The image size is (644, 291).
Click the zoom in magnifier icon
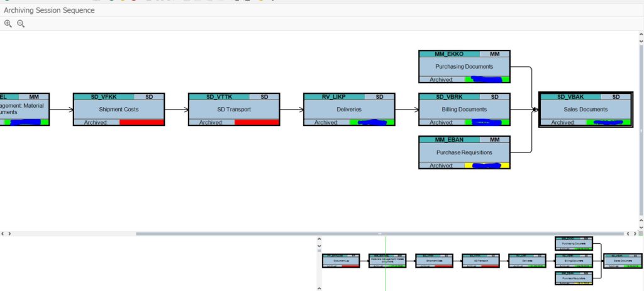click(8, 24)
